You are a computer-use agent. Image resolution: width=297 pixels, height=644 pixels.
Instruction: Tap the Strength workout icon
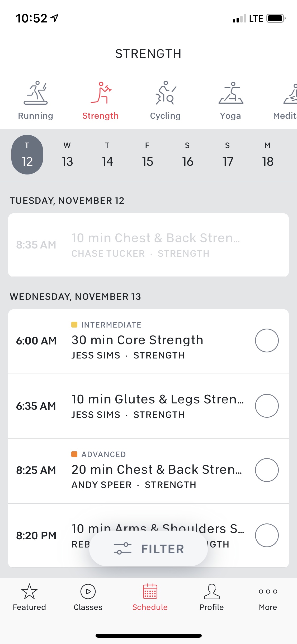[x=101, y=93]
